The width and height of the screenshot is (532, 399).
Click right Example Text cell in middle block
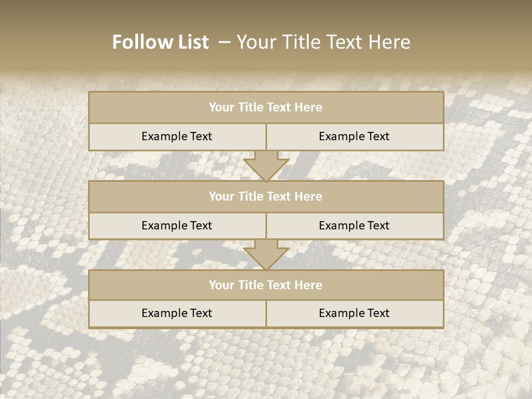point(355,226)
